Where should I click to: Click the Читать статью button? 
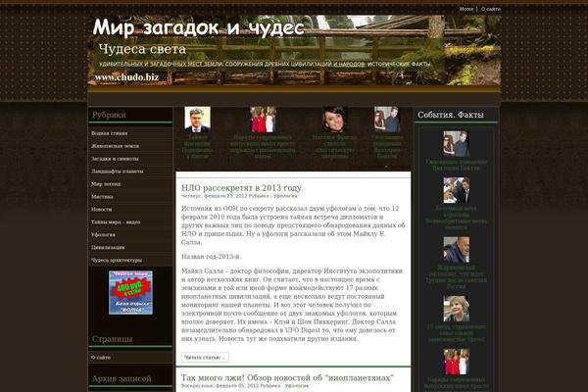205,357
